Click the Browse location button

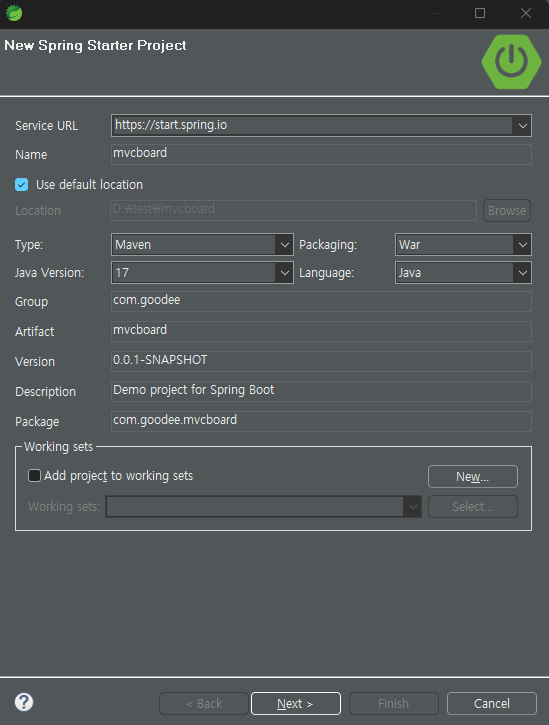(507, 210)
